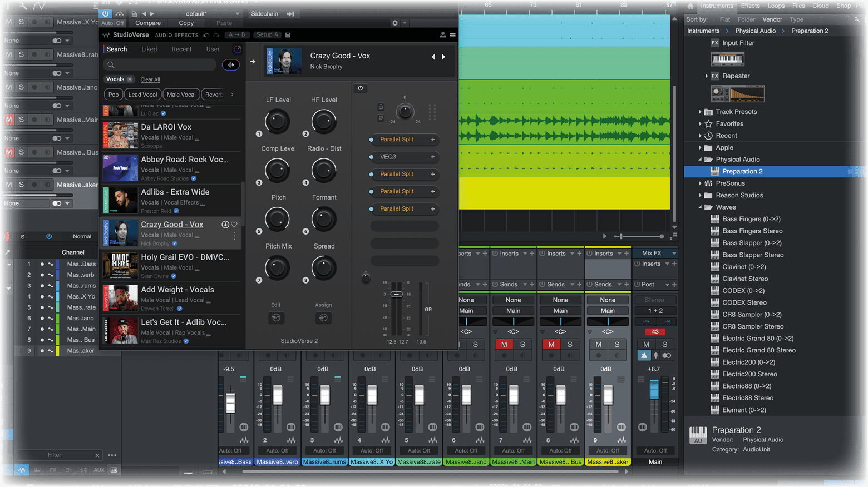Click the A→B copy button
This screenshot has width=868, height=487.
pos(237,35)
